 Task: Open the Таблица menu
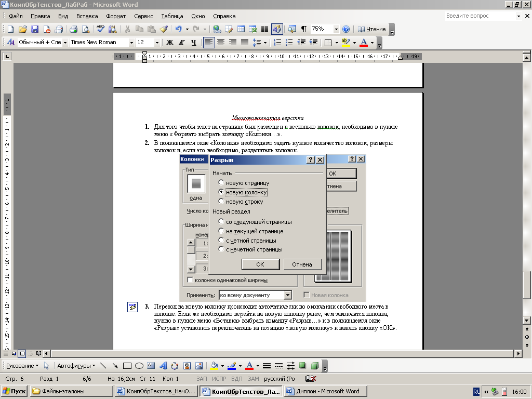[172, 16]
